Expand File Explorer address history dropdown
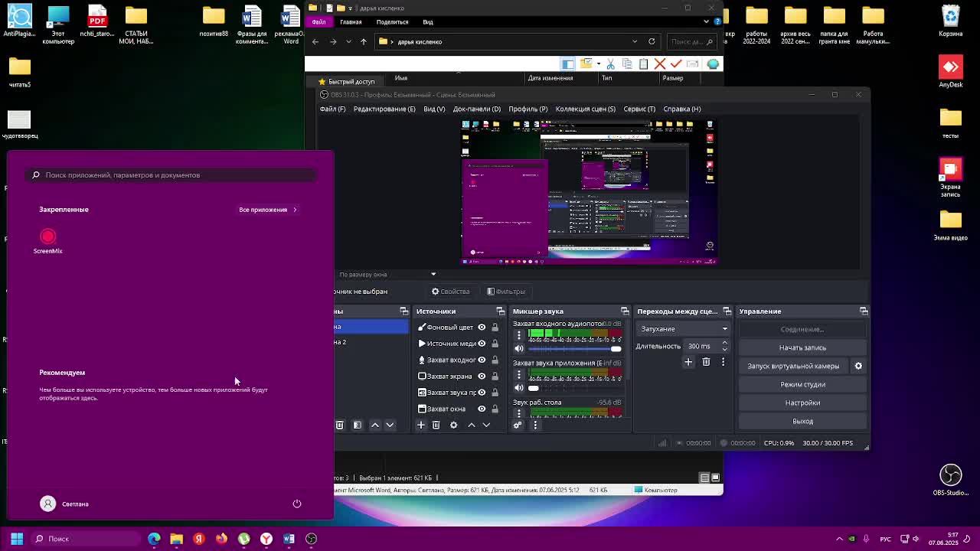This screenshot has height=551, width=980. coord(635,41)
